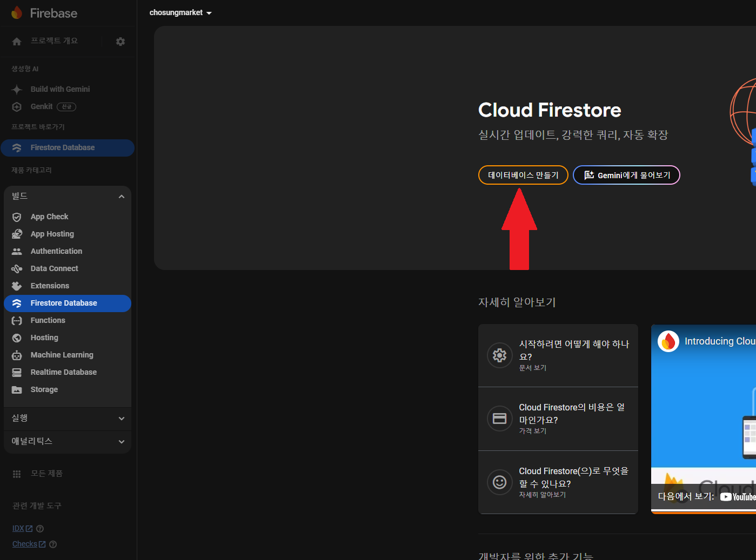Collapse the 빌드 section chevron
This screenshot has height=560, width=756.
[x=122, y=197]
